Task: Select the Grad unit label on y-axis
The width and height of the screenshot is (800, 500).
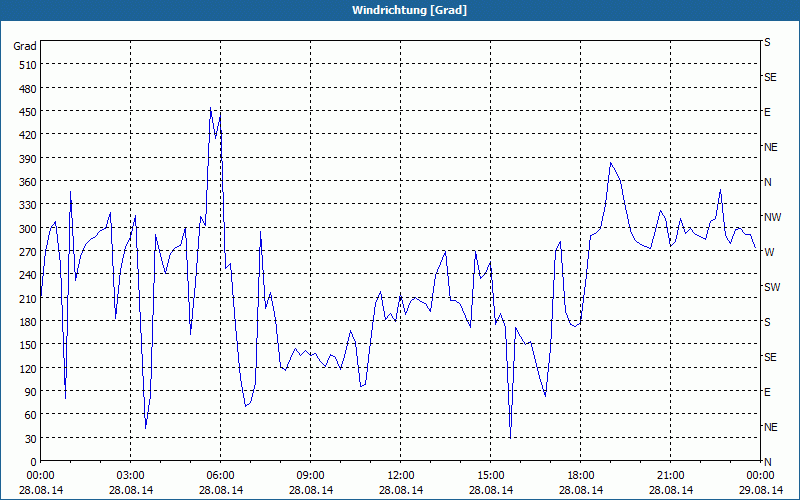Action: [x=25, y=46]
